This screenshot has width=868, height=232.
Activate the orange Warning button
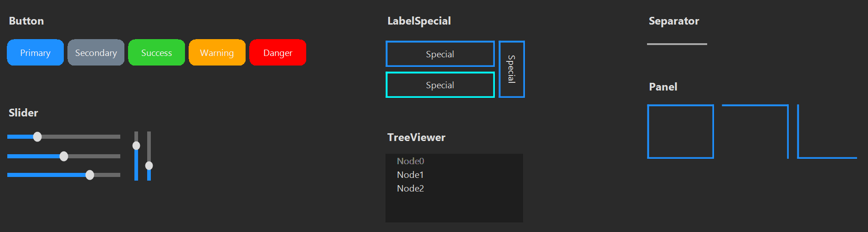(x=217, y=52)
